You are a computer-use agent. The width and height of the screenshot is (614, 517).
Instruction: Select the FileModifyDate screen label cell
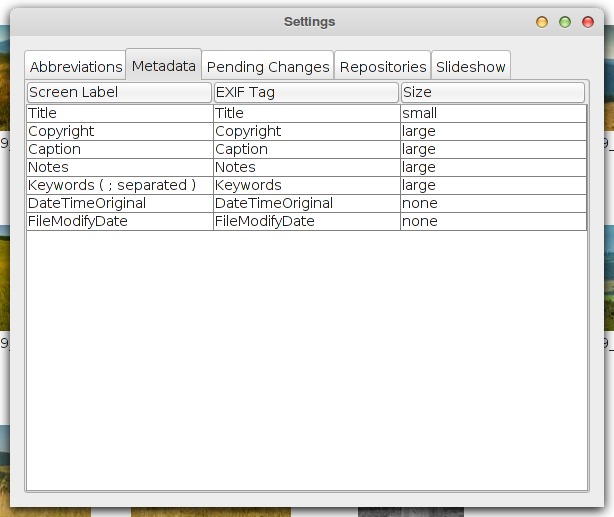click(x=120, y=222)
